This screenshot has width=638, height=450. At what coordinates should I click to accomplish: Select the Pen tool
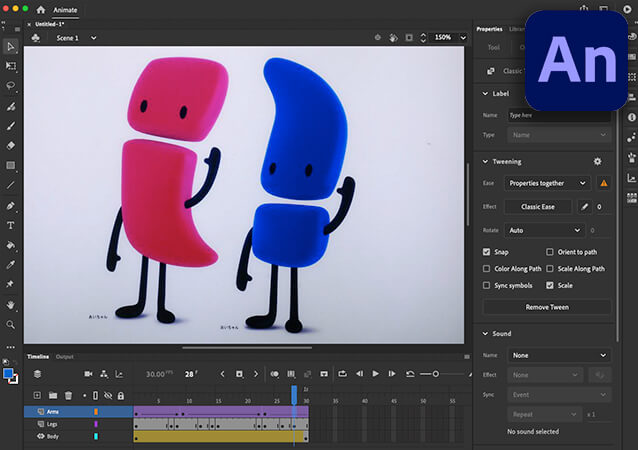(11, 205)
